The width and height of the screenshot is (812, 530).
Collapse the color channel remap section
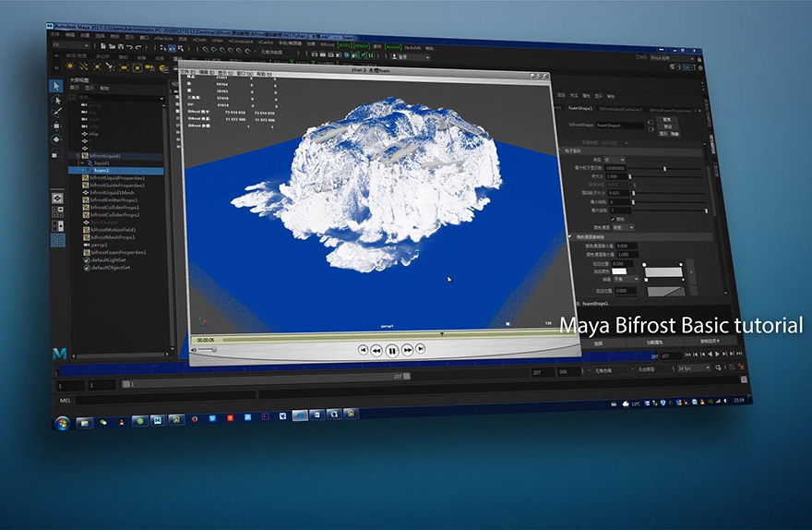coord(570,236)
